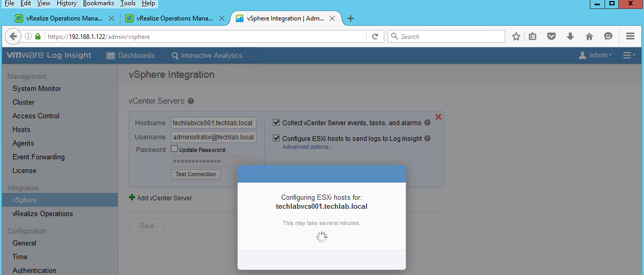Select Time under Configuration

click(20, 257)
